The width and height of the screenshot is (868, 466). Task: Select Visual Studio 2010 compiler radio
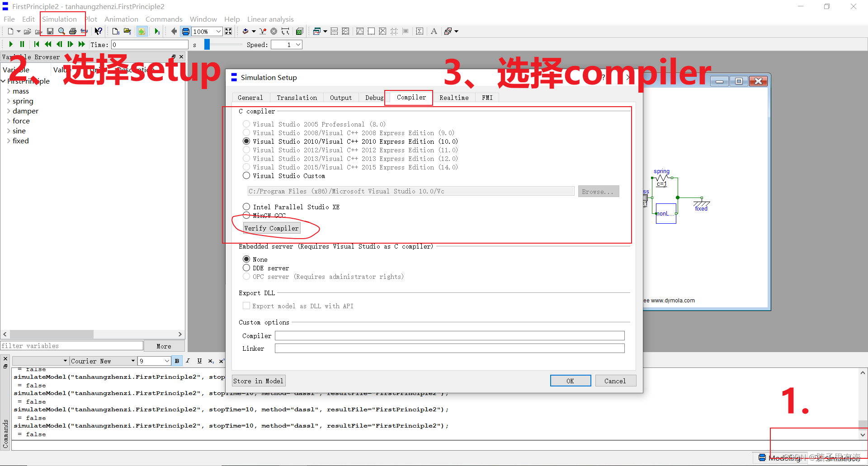click(x=246, y=141)
